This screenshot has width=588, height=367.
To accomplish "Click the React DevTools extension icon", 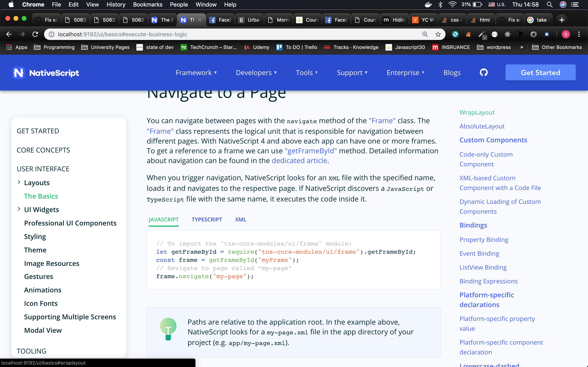I will [507, 34].
